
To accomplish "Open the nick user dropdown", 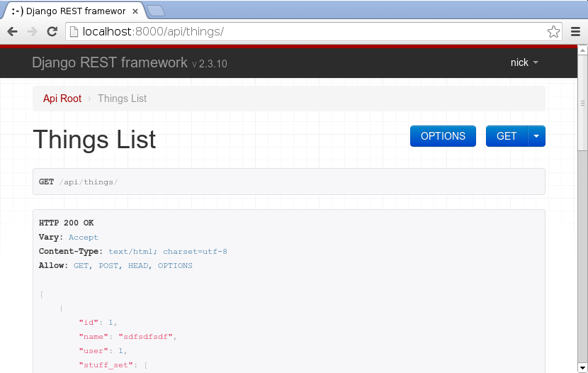I will [524, 62].
